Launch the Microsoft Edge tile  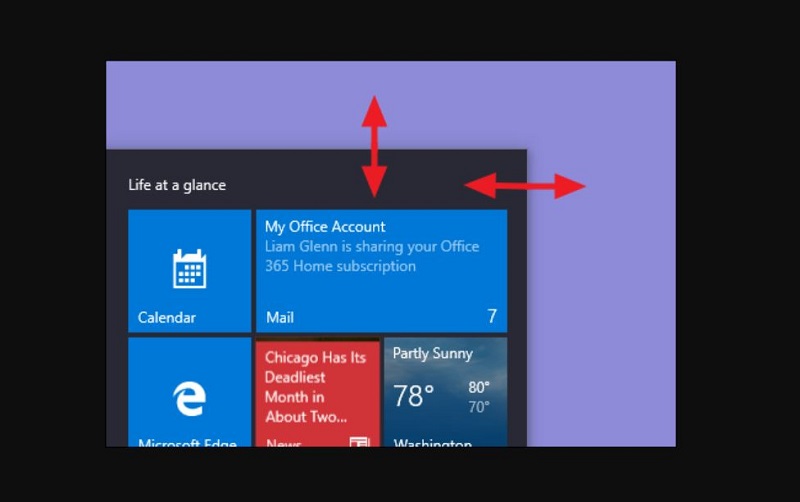click(x=189, y=392)
